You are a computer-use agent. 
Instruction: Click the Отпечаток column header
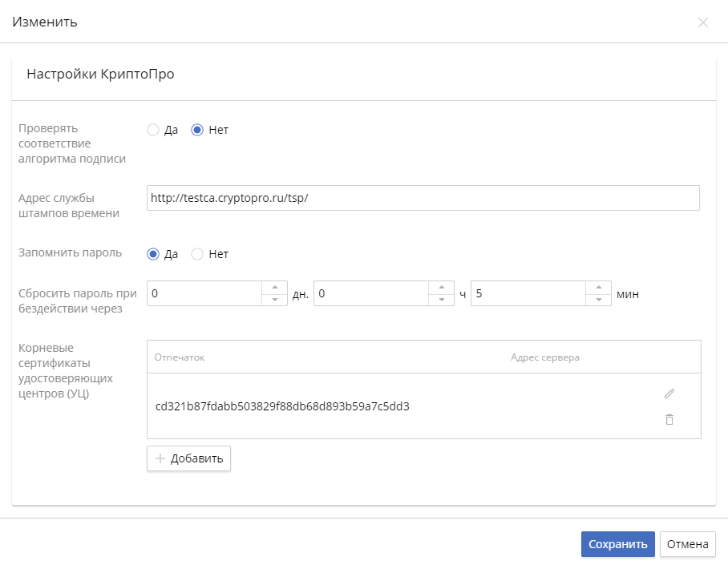pyautogui.click(x=180, y=356)
